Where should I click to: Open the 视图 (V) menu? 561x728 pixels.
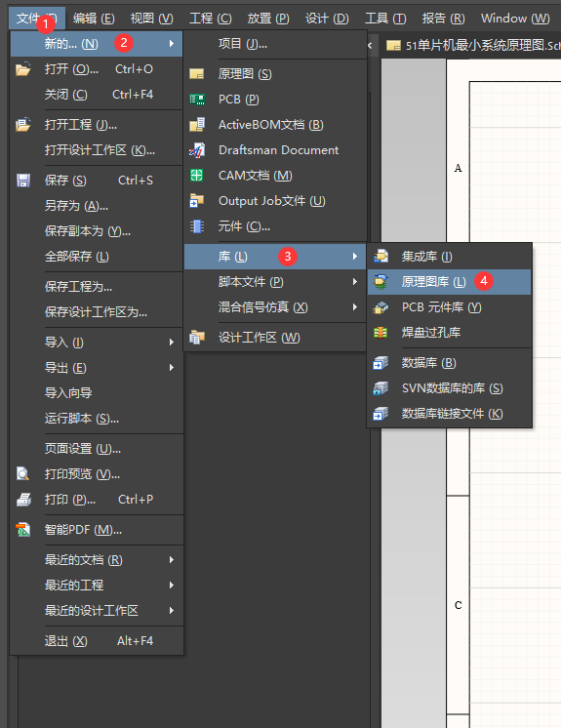point(152,19)
